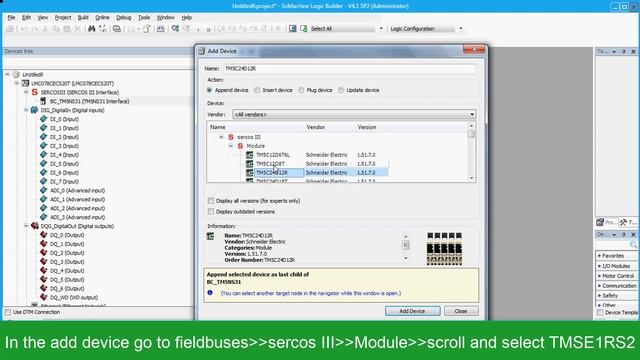This screenshot has width=640, height=360.
Task: Click device list scrollbar down arrow
Action: [471, 178]
